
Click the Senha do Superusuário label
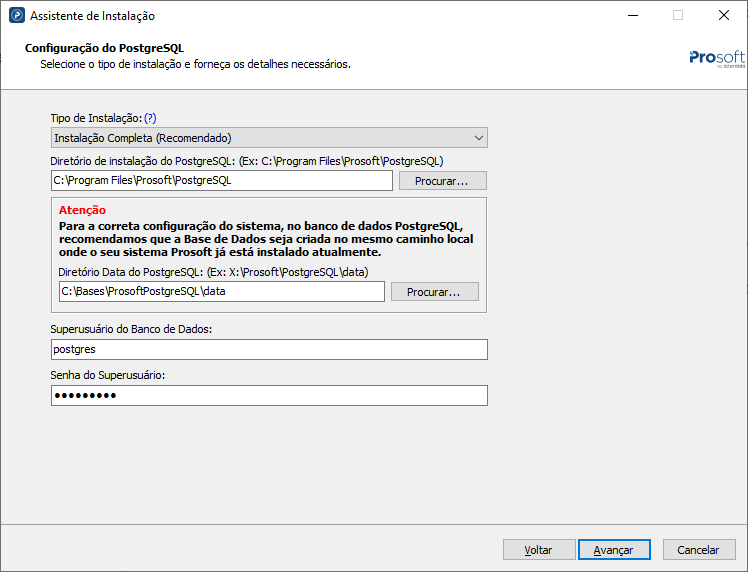pos(107,375)
